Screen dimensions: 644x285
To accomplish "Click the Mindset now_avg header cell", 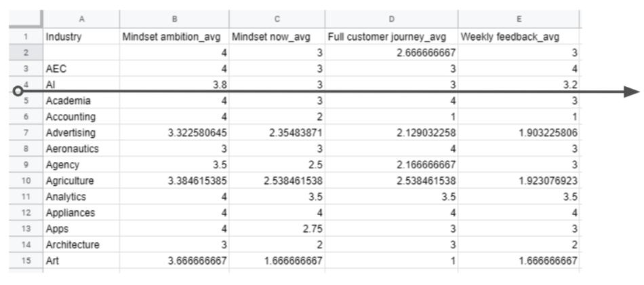I will [x=276, y=37].
